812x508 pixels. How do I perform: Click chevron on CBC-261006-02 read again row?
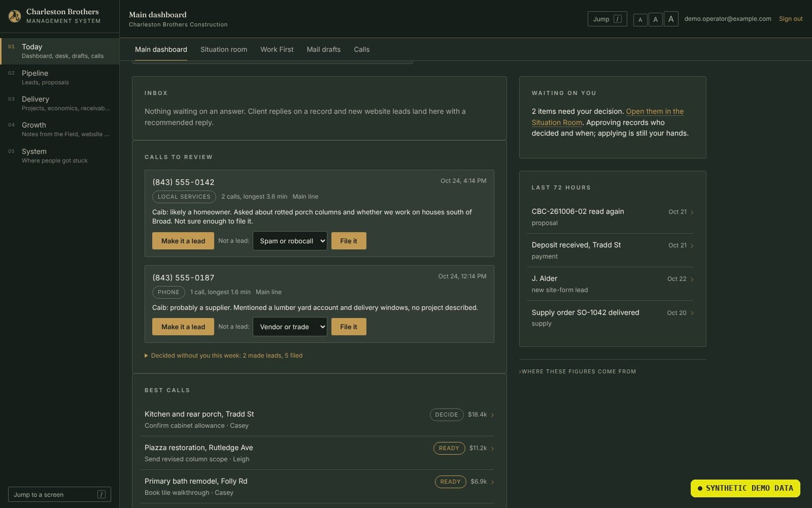click(x=692, y=212)
